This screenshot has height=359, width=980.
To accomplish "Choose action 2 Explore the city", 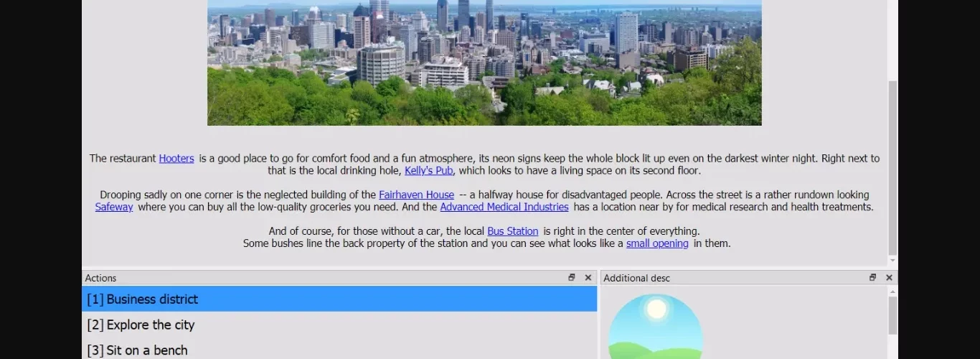I will coord(339,325).
